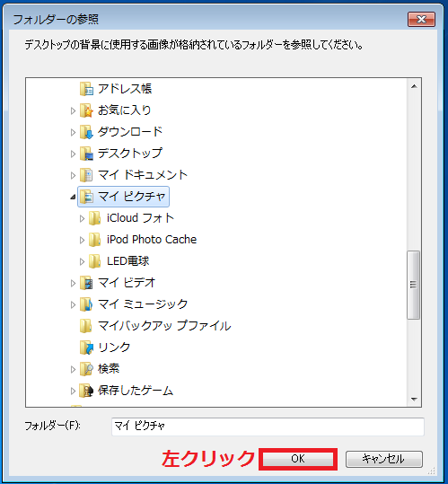Image resolution: width=448 pixels, height=484 pixels.
Task: Expand the iCloud フォト subfolder arrow
Action: pos(82,218)
